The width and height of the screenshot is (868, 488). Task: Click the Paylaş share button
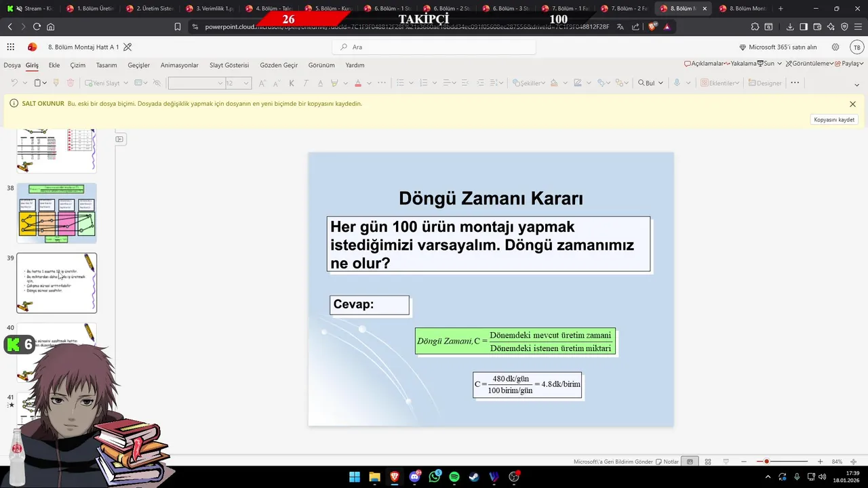849,64
